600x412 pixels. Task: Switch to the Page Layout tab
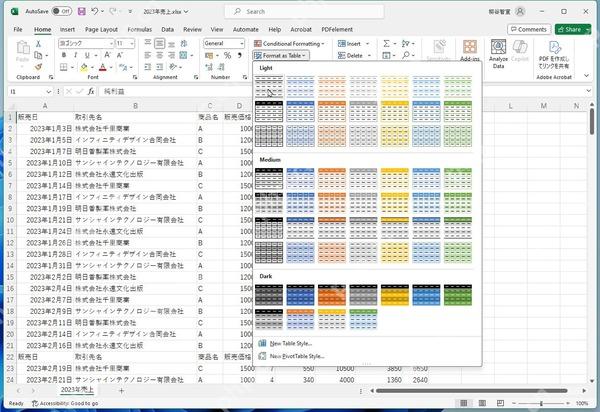101,29
